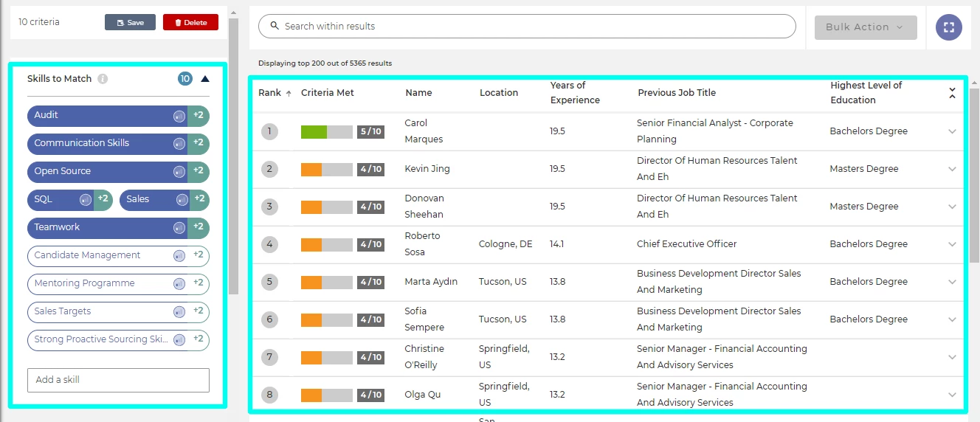Collapse the Skills to Match section
This screenshot has height=422, width=980.
tap(205, 79)
